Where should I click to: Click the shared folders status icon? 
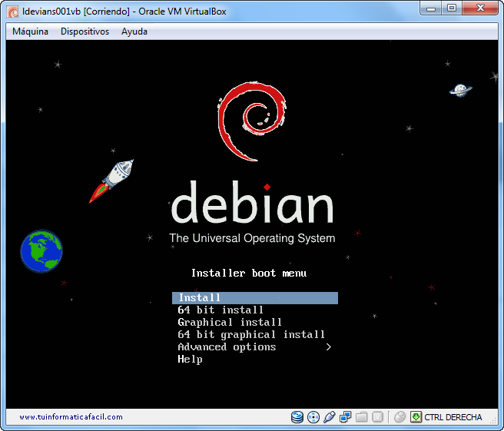(362, 417)
